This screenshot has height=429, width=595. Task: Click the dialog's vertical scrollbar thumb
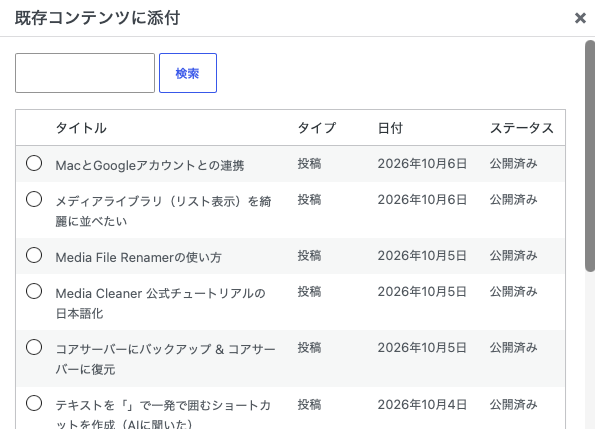click(x=590, y=156)
